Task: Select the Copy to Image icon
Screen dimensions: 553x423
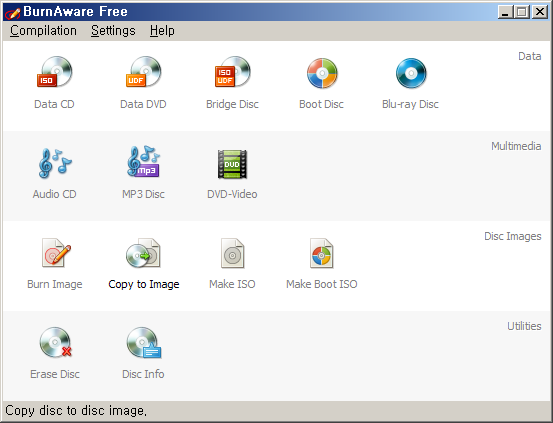Action: point(144,253)
